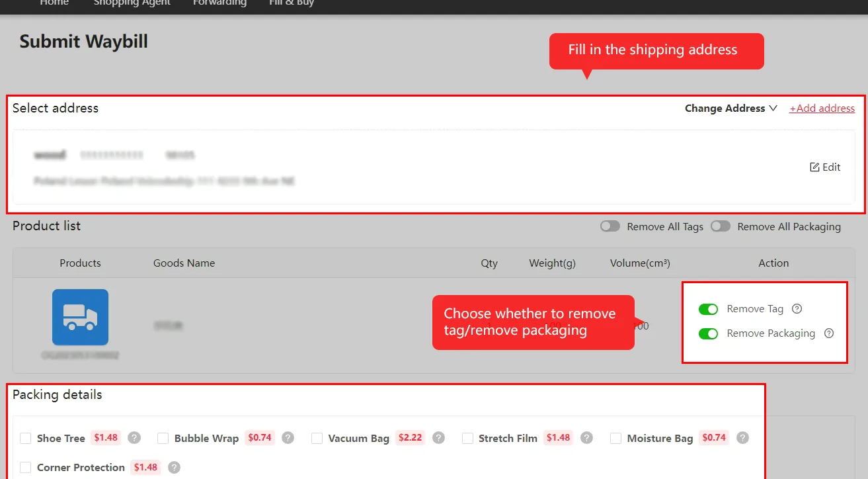The height and width of the screenshot is (479, 868).
Task: Show help for the Stretch Film option
Action: (x=586, y=438)
